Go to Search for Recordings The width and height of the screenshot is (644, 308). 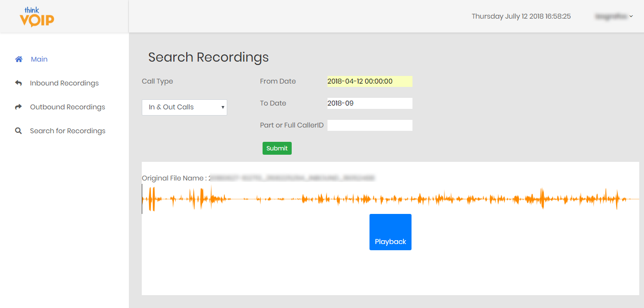(x=68, y=131)
